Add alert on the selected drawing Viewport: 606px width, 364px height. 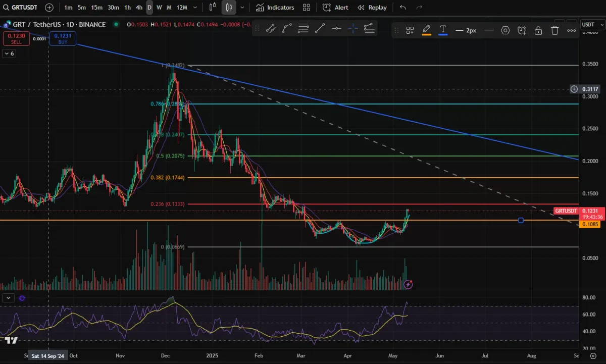tap(522, 30)
